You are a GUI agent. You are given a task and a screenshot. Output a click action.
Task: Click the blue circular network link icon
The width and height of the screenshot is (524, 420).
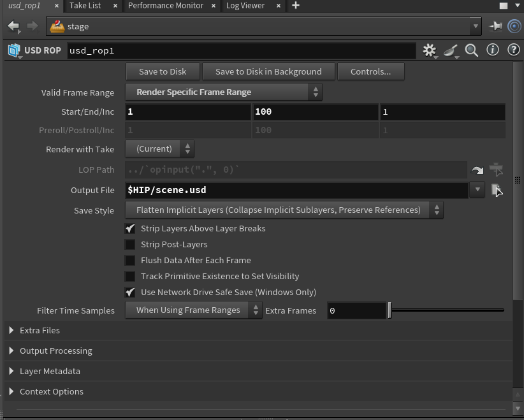[x=514, y=26]
